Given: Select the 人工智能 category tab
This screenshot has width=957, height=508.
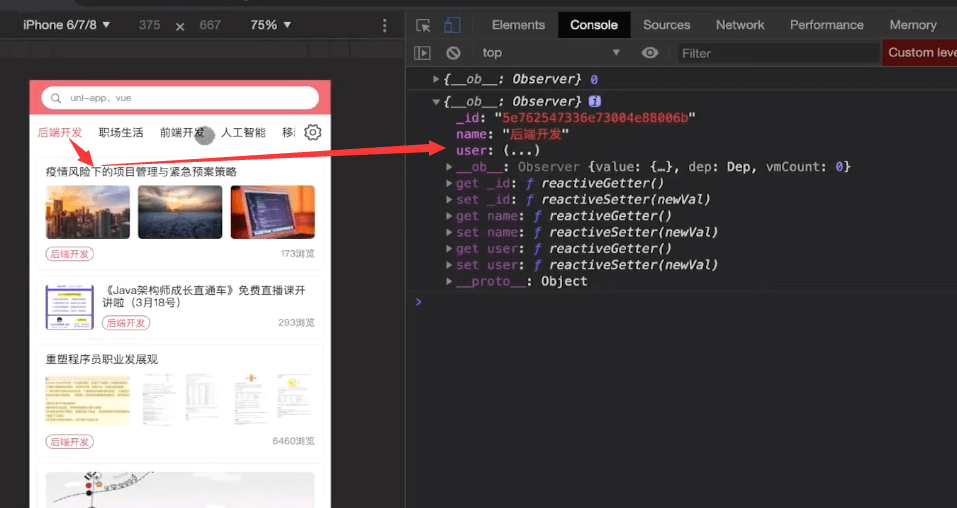Looking at the screenshot, I should pos(243,132).
